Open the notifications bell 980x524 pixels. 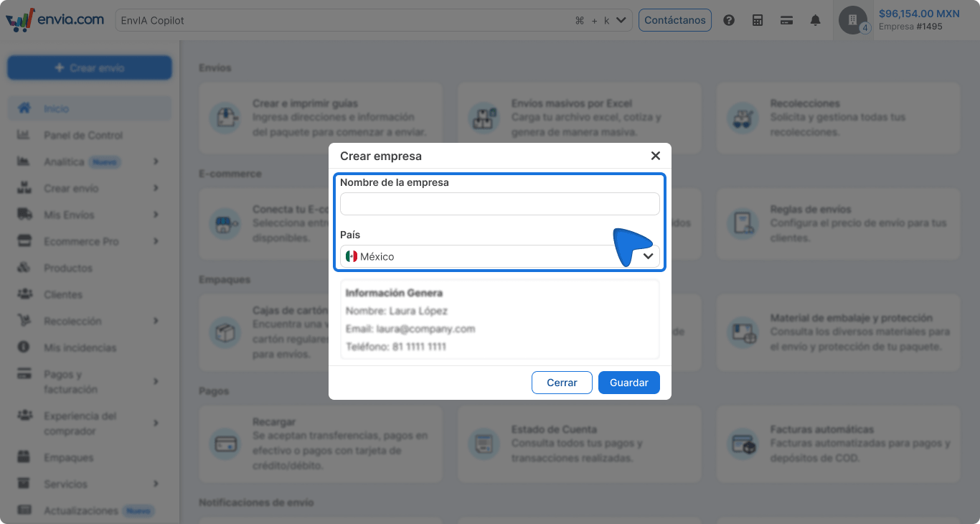tap(815, 20)
